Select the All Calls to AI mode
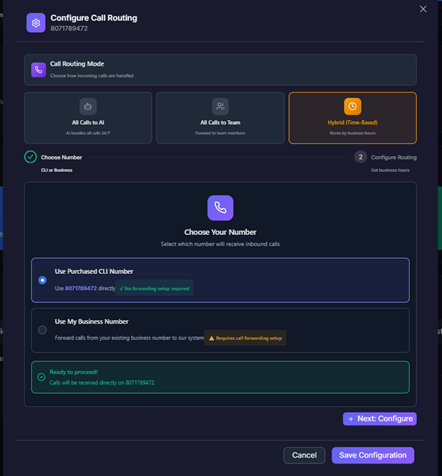442x476 pixels. tap(88, 118)
